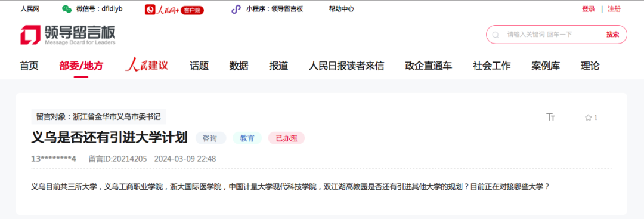Open the 人民网+ 客户端 logo link
This screenshot has height=219, width=644.
[174, 10]
